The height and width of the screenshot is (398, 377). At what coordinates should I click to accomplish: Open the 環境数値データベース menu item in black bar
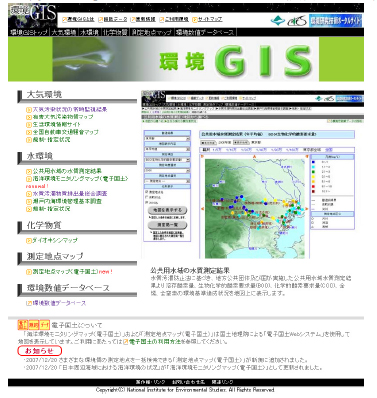pyautogui.click(x=205, y=32)
